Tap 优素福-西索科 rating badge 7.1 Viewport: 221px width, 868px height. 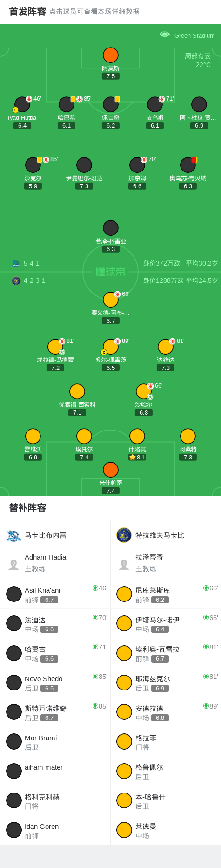[x=77, y=412]
